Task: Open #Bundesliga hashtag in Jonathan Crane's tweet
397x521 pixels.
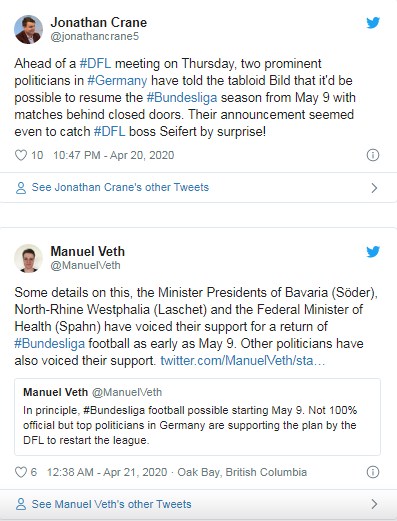Action: pyautogui.click(x=182, y=98)
